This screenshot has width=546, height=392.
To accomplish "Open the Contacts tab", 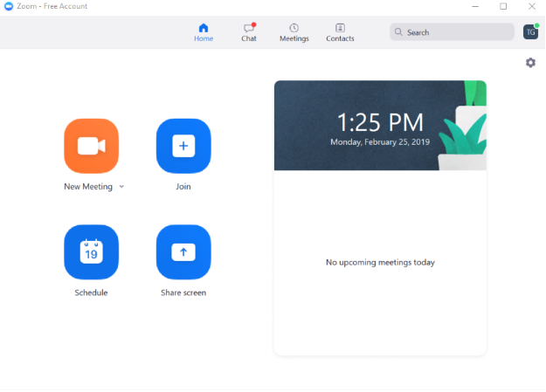I will click(340, 32).
